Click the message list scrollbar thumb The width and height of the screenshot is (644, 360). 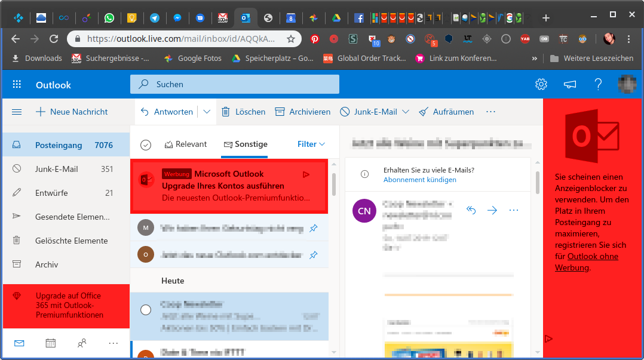coord(334,184)
